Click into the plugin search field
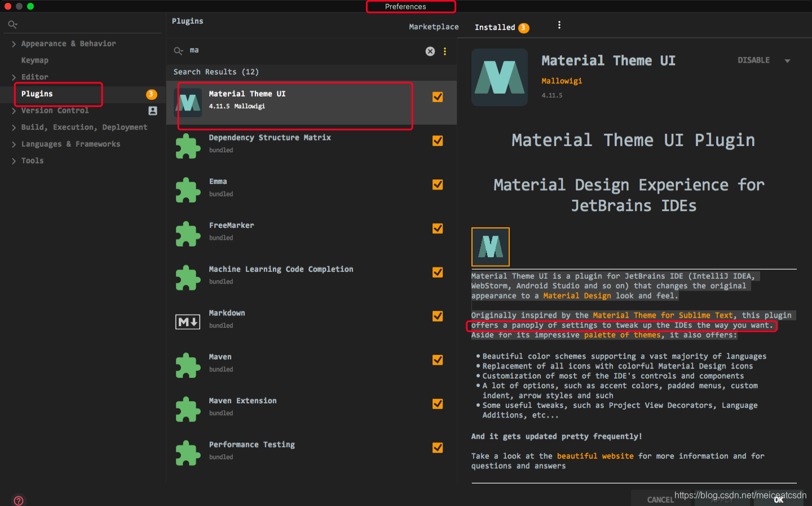This screenshot has height=506, width=812. coord(304,51)
